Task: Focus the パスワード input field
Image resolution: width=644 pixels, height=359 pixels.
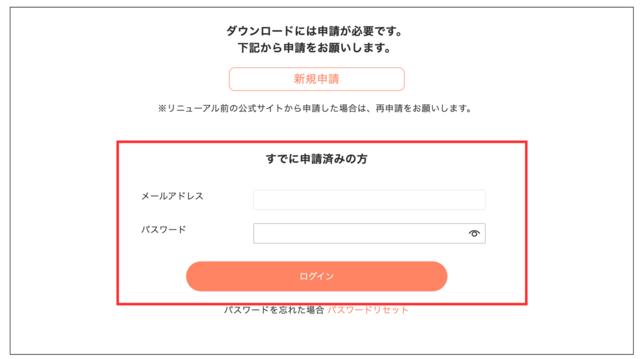Action: (358, 233)
